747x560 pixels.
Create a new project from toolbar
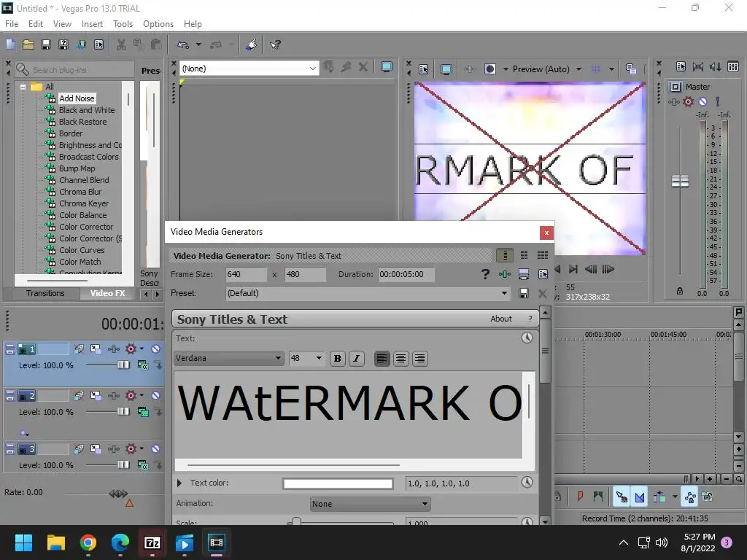10,44
